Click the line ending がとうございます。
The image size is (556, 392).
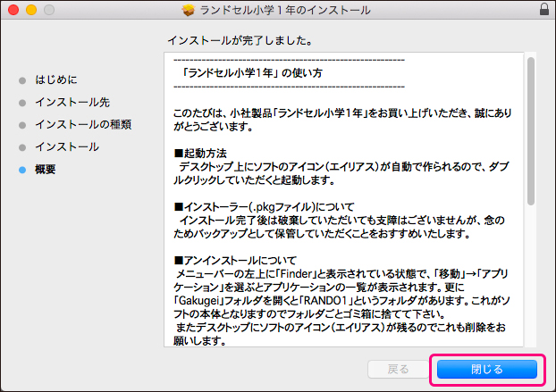pyautogui.click(x=213, y=127)
